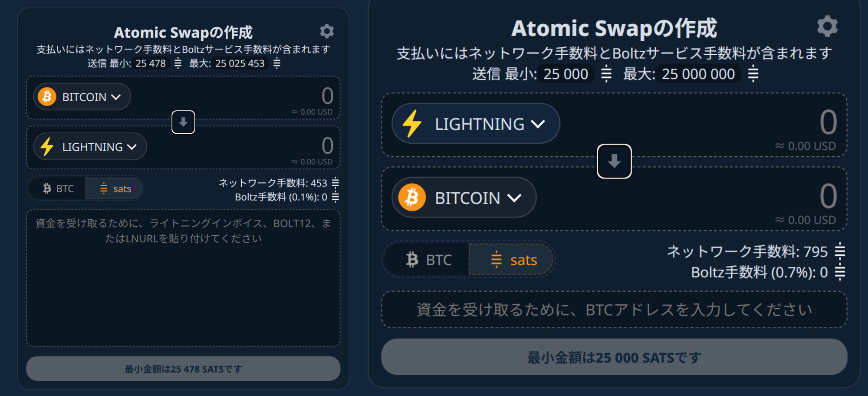Click the Lightning bolt icon in right panel
The height and width of the screenshot is (396, 868).
tap(412, 124)
